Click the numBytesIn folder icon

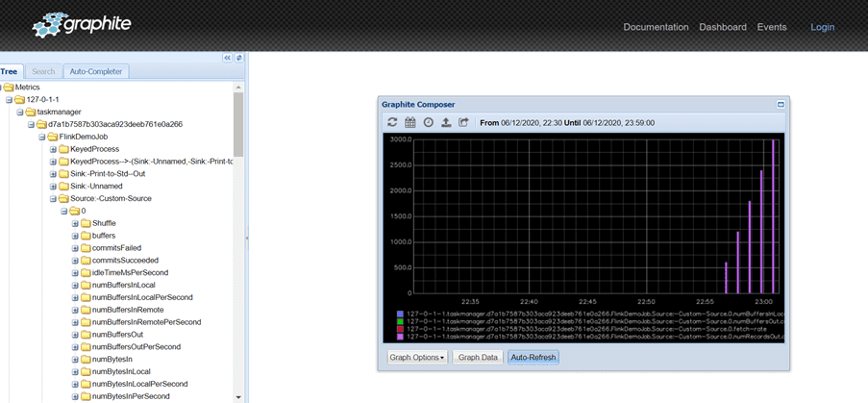click(86, 360)
